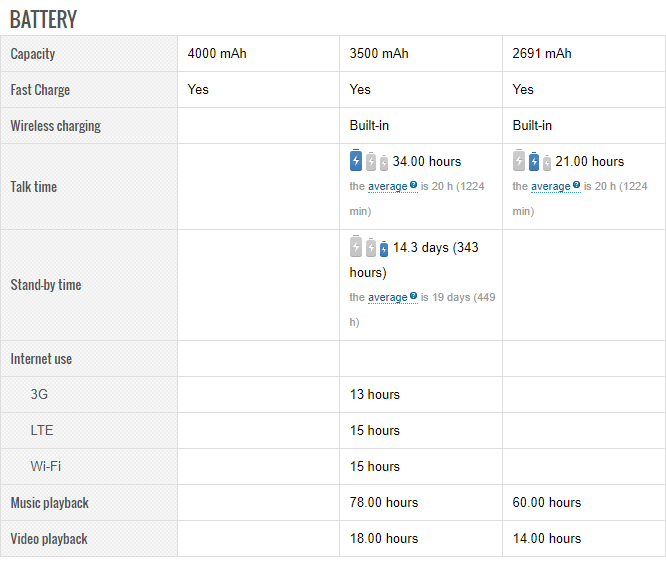Open the average link in the Stand-by time row
Image resolution: width=666 pixels, height=567 pixels.
point(387,297)
